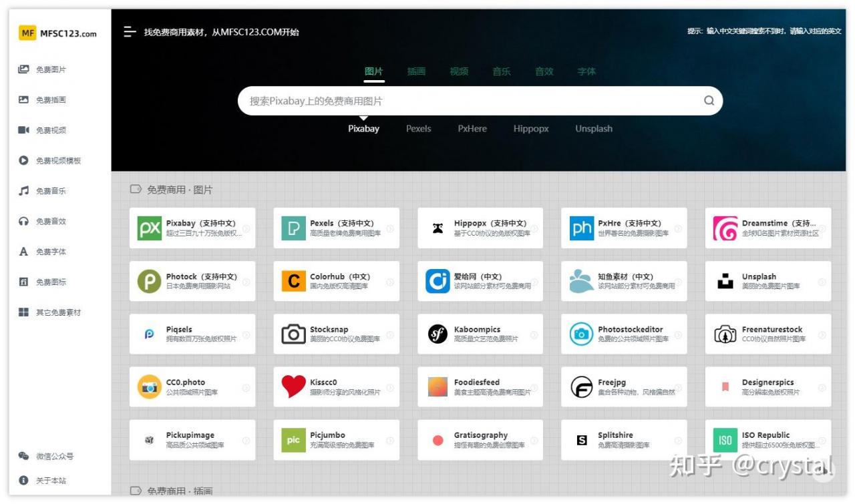Click the Kisscc0 red heart icon
This screenshot has width=855, height=504.
[293, 387]
